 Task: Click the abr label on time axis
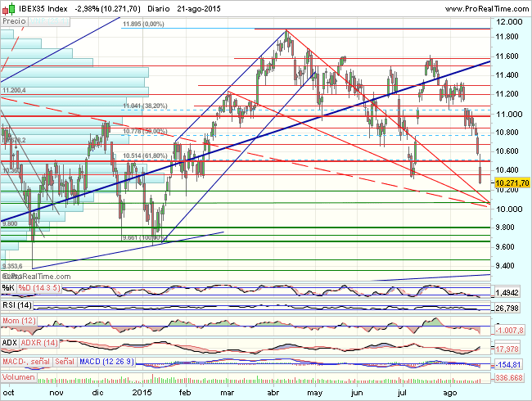(273, 393)
